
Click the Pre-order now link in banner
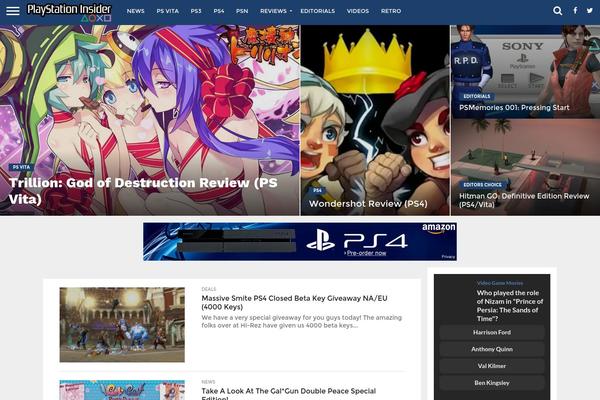[x=366, y=253]
